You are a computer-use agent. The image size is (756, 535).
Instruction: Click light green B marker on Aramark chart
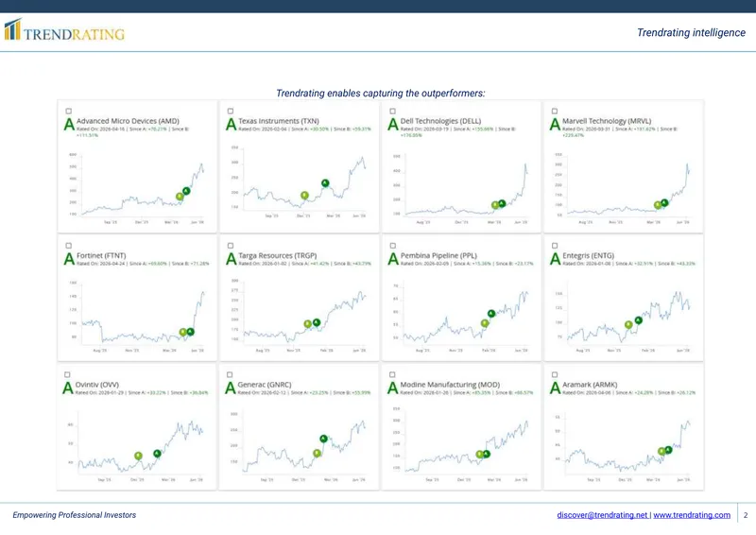[x=661, y=452]
